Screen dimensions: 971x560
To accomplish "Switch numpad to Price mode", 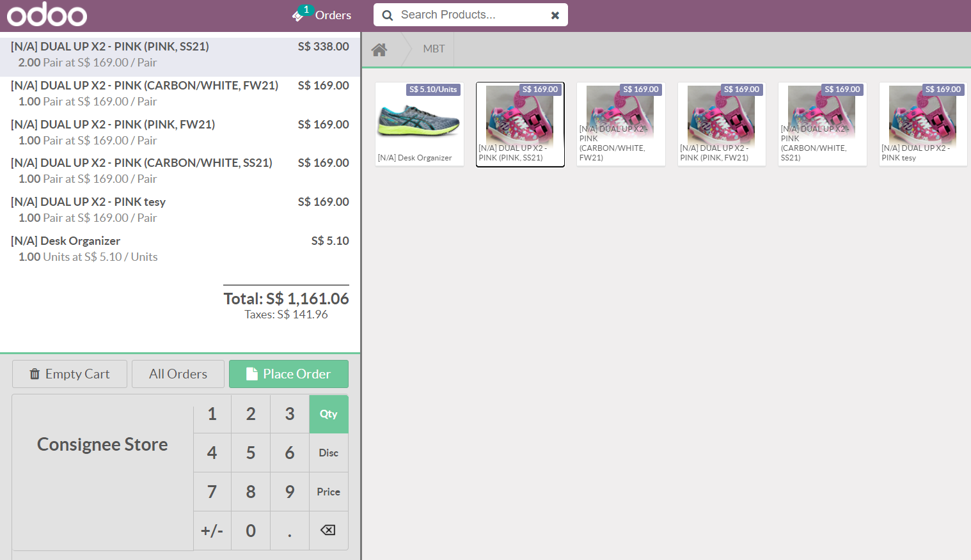I will pos(328,492).
